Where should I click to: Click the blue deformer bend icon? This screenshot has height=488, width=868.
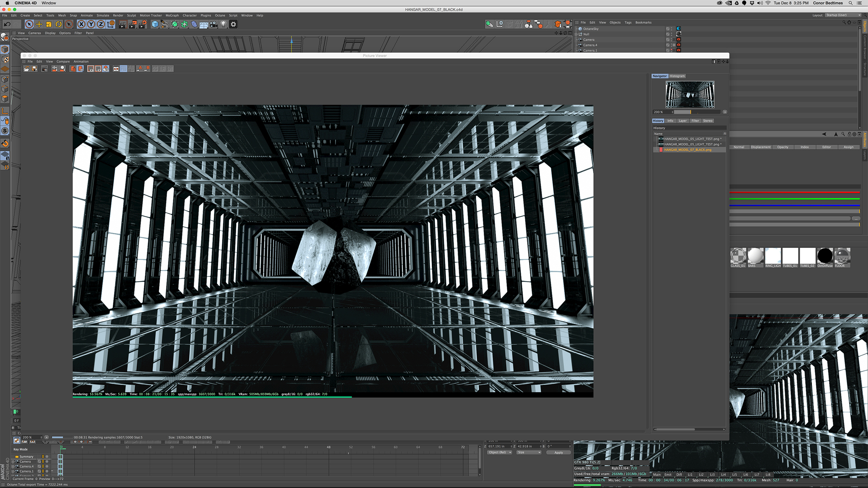tap(194, 24)
